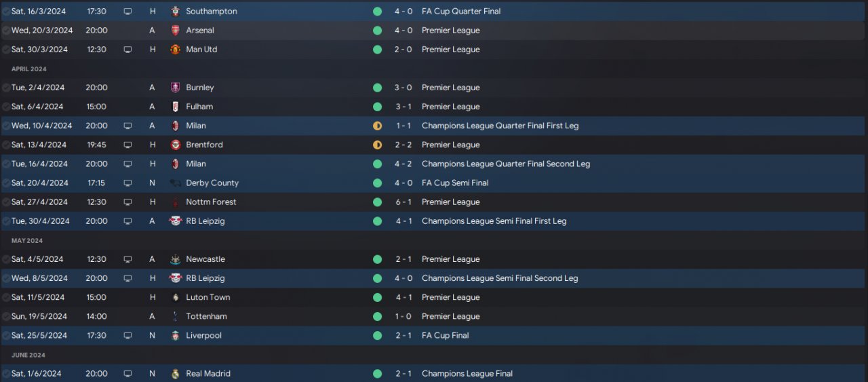
Task: Click green win indicator for Nottm Forest match
Action: click(378, 202)
